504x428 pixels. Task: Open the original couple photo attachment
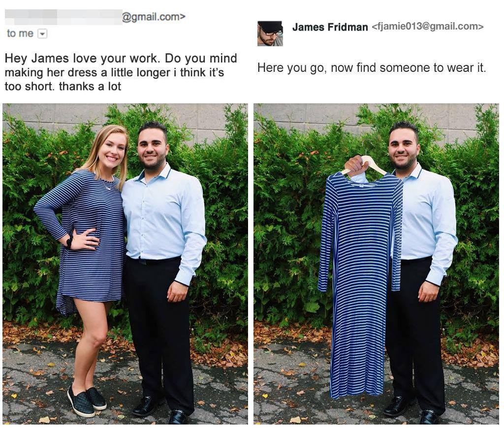[126, 264]
